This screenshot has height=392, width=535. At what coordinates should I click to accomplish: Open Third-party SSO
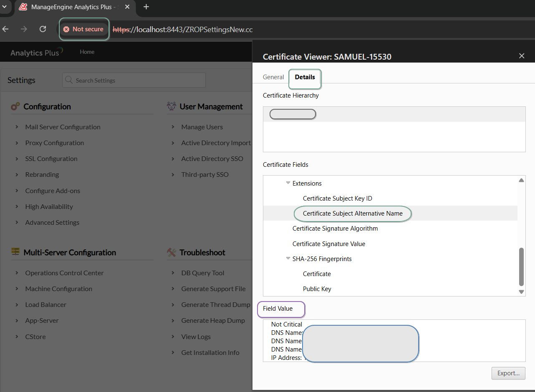205,175
